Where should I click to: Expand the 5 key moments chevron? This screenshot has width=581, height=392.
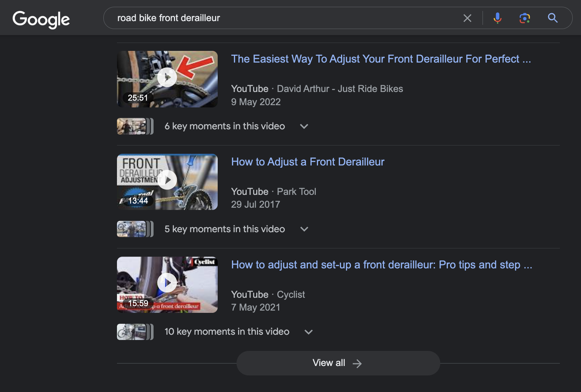[304, 229]
